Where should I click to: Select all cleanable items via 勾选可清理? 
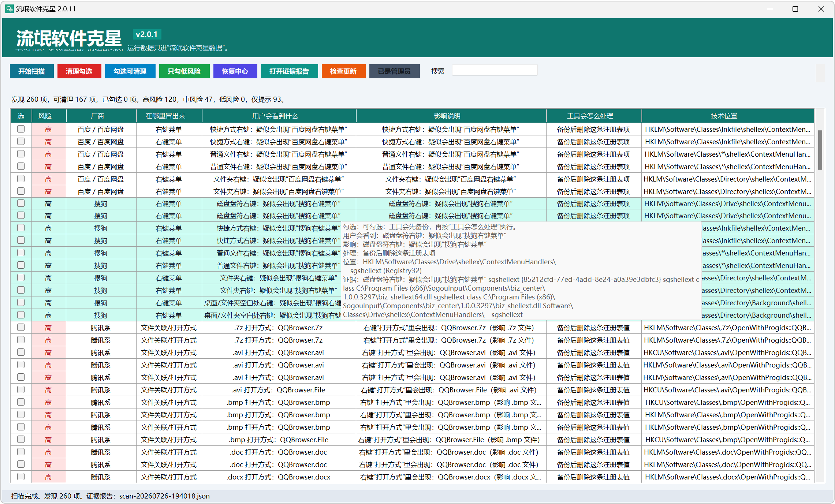[130, 71]
